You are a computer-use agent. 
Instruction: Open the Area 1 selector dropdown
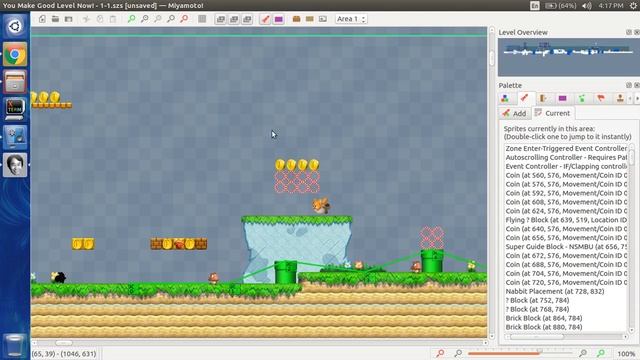pyautogui.click(x=351, y=19)
